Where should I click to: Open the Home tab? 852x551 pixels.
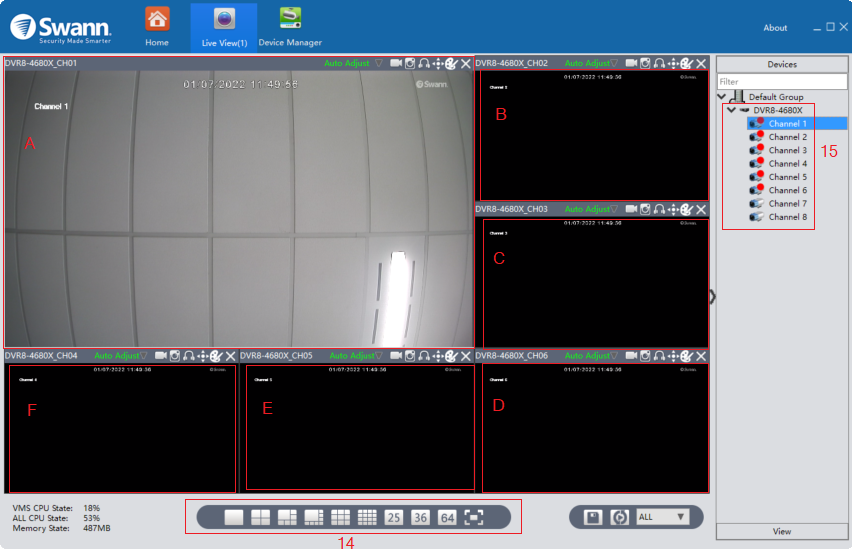click(x=157, y=27)
